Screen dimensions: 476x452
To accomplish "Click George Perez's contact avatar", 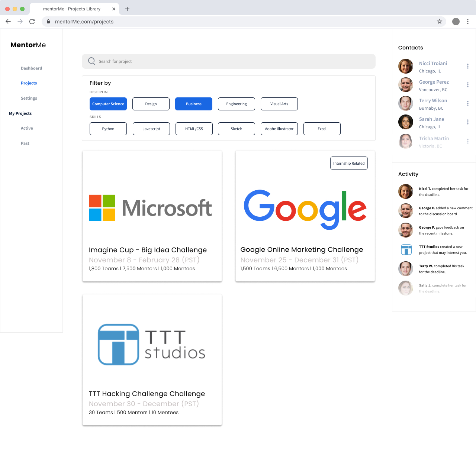I will [x=406, y=85].
